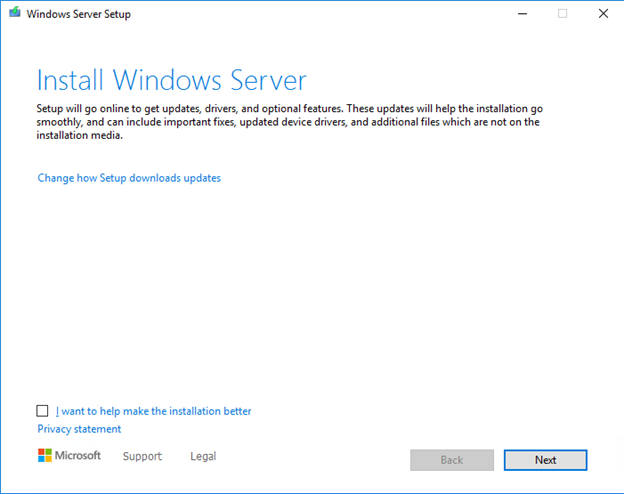Click the paragraph starting Setup will go online
The width and height of the screenshot is (624, 494).
click(x=290, y=122)
